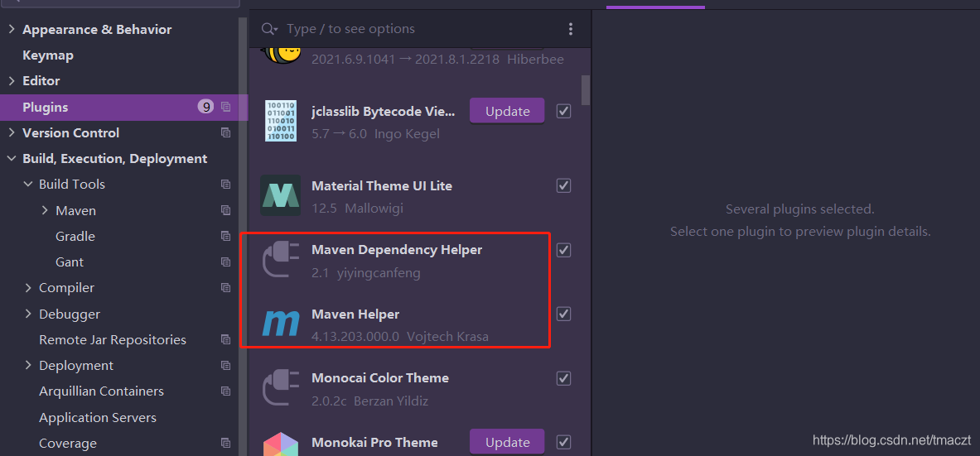The image size is (980, 456).
Task: Select the Maven Dependency Helper plugin name
Action: [397, 250]
